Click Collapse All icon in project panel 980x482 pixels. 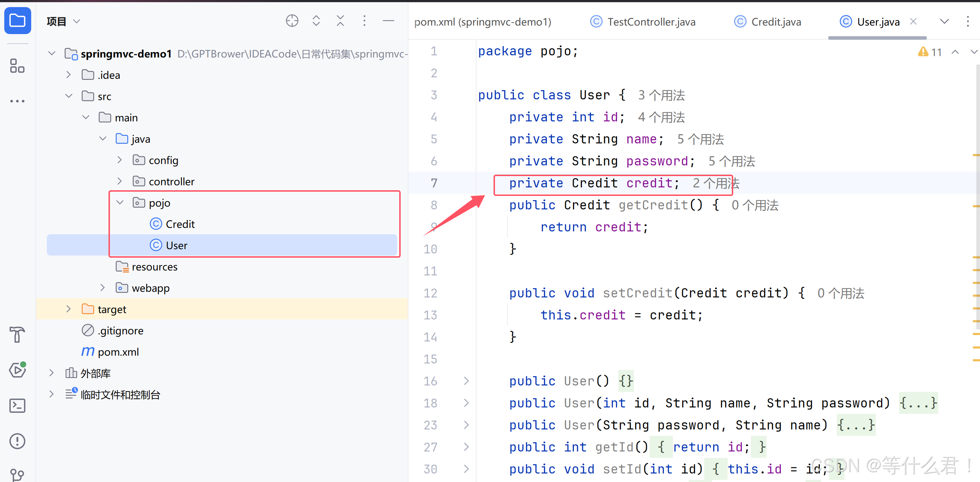point(340,21)
